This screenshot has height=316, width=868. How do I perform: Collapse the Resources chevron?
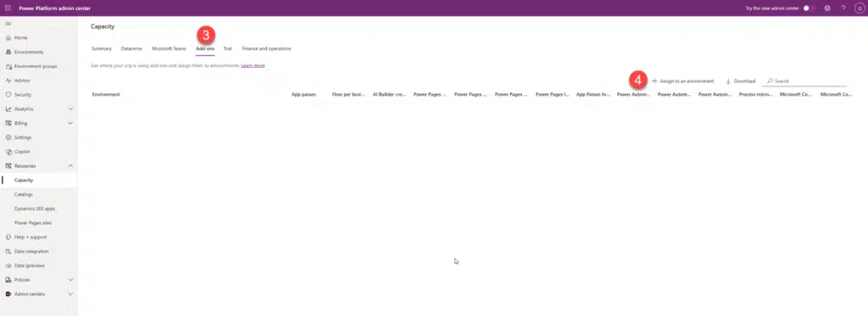[70, 166]
